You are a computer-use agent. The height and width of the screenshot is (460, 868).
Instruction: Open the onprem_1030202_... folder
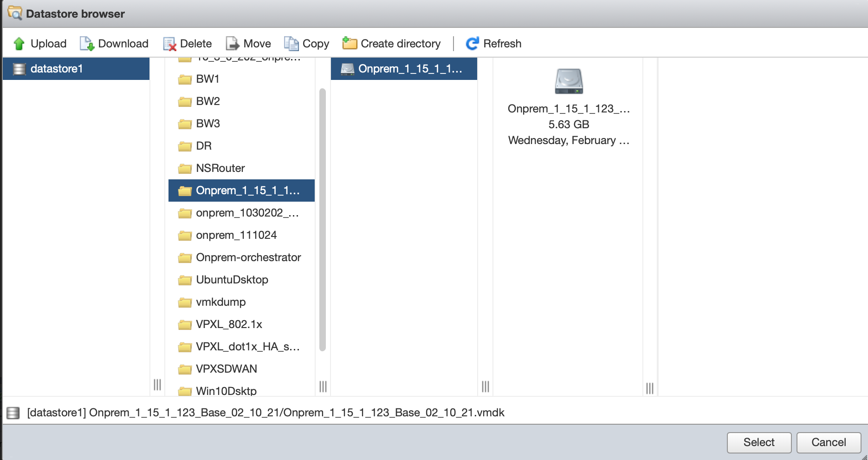[x=241, y=213]
